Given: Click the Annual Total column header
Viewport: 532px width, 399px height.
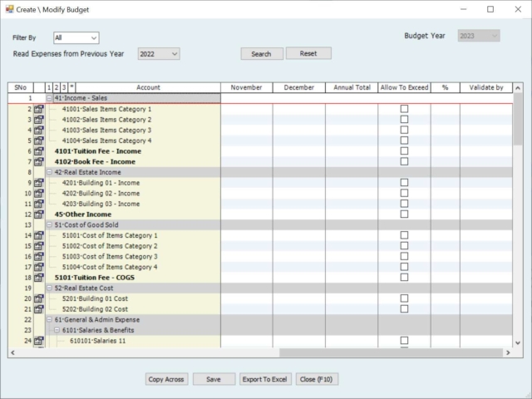Looking at the screenshot, I should pos(352,87).
